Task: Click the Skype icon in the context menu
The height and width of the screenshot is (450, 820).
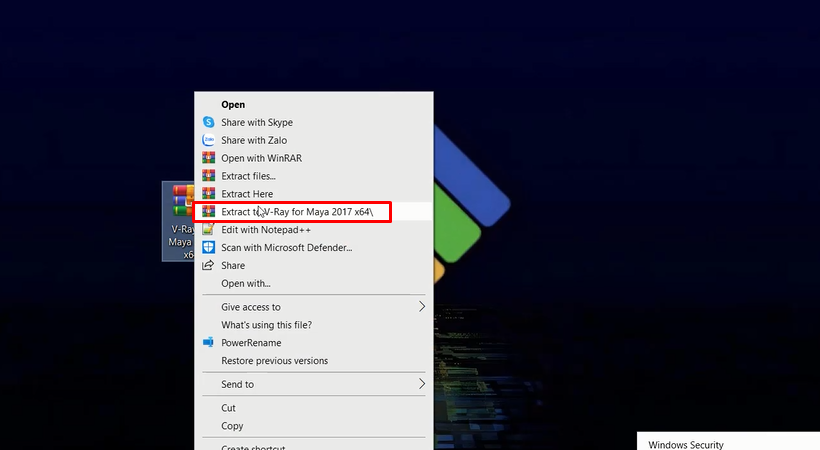Action: [209, 122]
